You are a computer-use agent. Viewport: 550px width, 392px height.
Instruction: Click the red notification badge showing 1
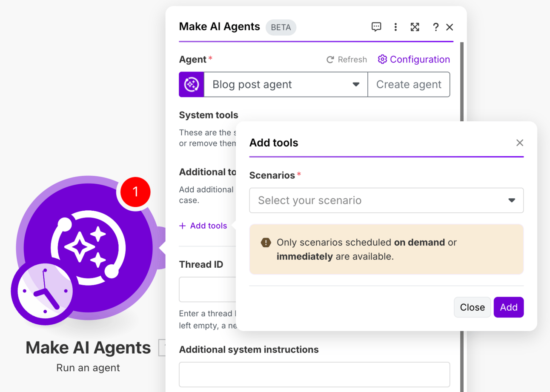[135, 192]
